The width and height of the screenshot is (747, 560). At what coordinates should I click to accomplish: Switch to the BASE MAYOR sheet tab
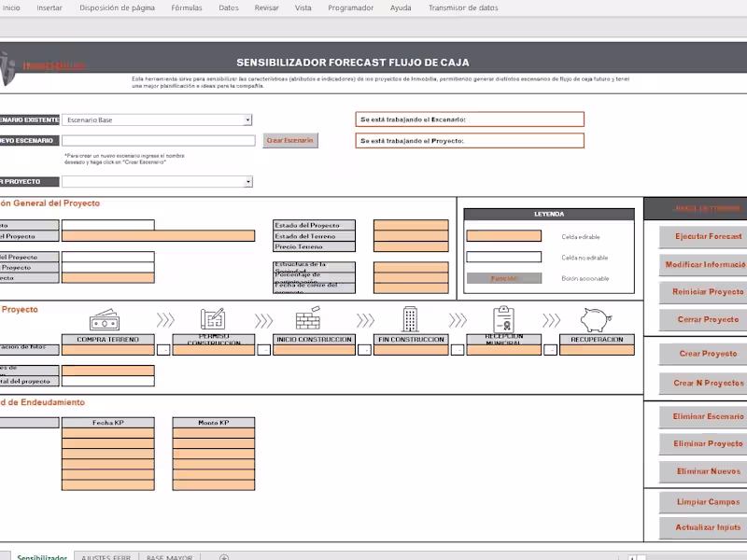click(170, 556)
